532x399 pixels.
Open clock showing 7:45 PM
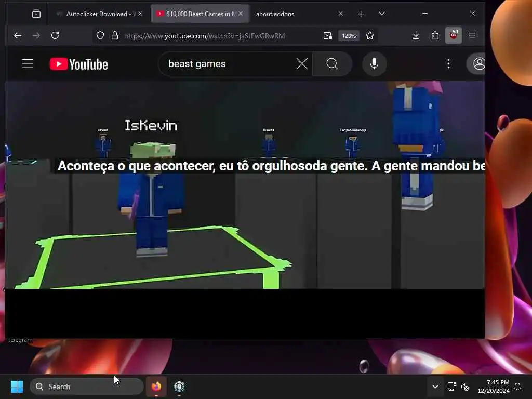(x=494, y=387)
